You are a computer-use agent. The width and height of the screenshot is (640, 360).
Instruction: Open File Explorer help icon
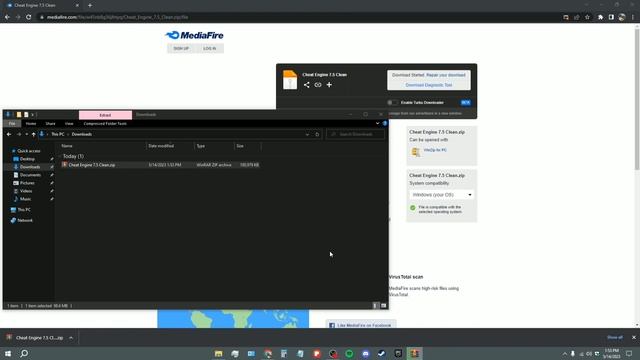tap(384, 123)
